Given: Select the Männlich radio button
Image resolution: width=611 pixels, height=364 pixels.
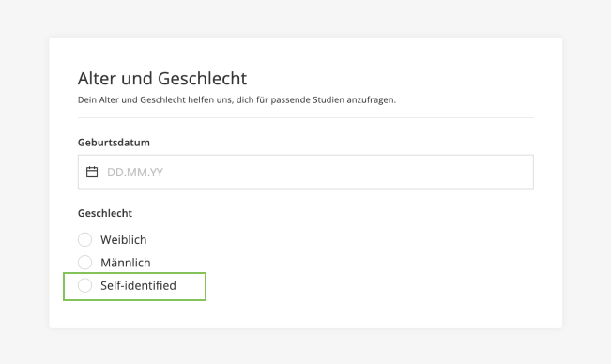Looking at the screenshot, I should [85, 263].
